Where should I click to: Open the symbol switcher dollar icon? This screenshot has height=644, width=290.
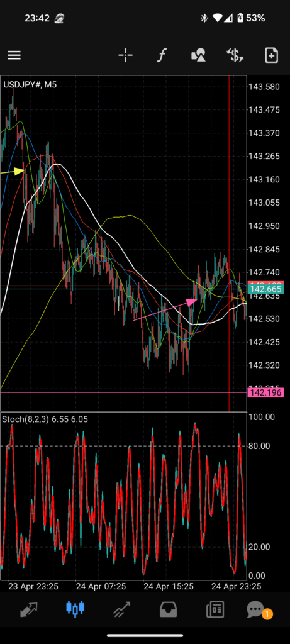pos(235,55)
